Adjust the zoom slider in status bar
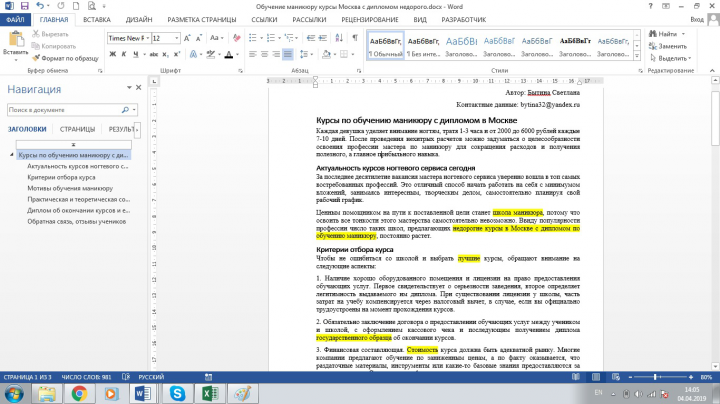This screenshot has height=404, width=720. tap(656, 377)
